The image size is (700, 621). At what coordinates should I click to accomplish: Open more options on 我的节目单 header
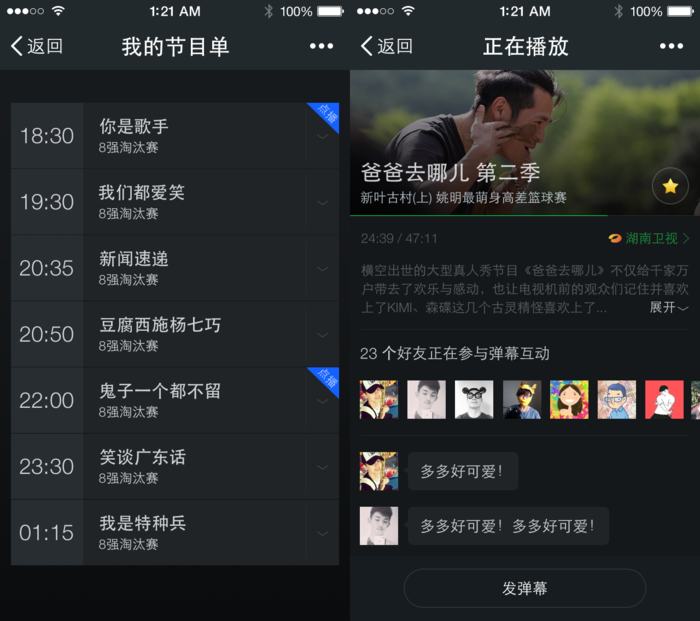tap(321, 46)
